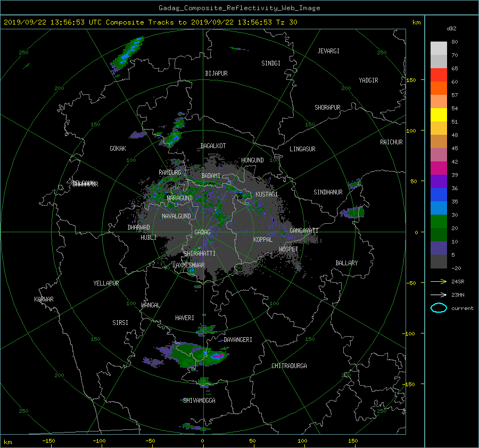Click the dBZ legend heading
Screen dimensions: 479x448
coord(451,29)
